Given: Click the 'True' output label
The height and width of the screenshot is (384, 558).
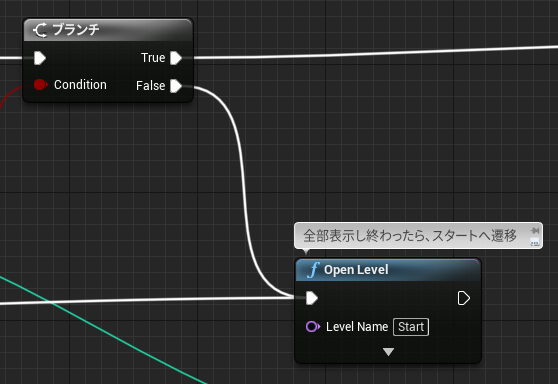Looking at the screenshot, I should (153, 58).
